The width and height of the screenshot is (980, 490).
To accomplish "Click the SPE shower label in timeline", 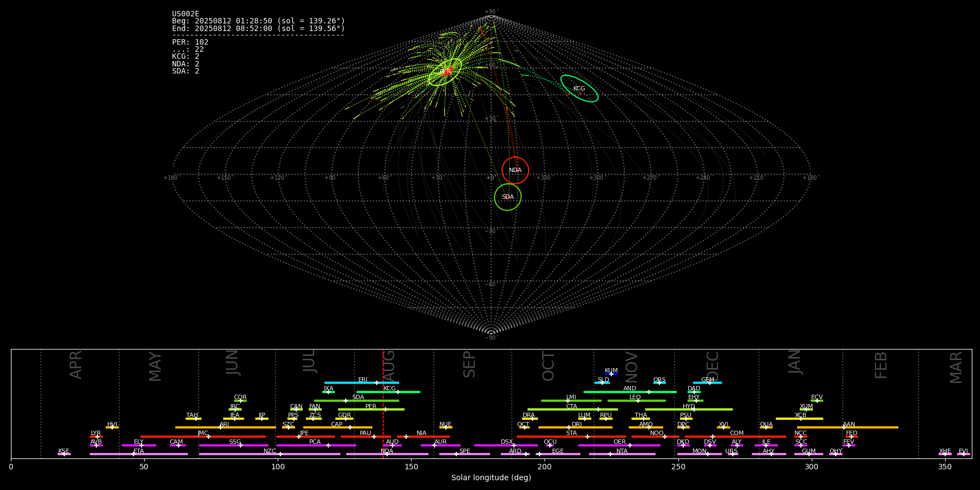I will pos(464,451).
